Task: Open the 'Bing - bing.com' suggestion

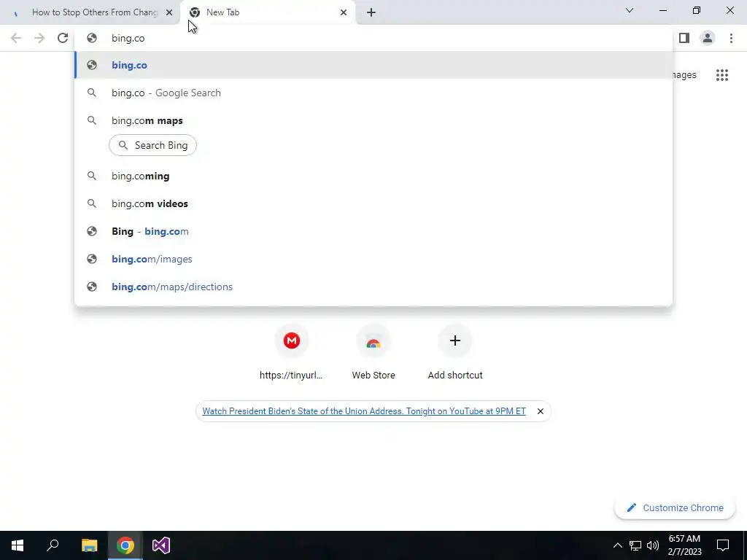Action: 373,231
